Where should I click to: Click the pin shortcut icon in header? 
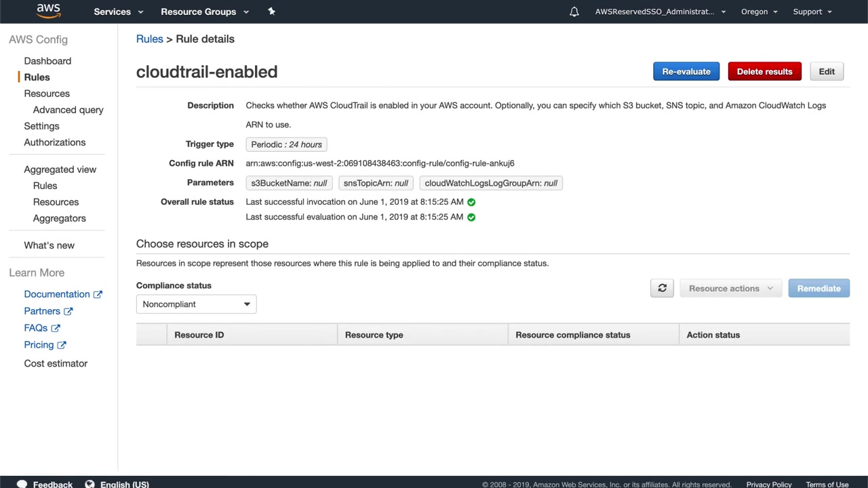tap(271, 12)
